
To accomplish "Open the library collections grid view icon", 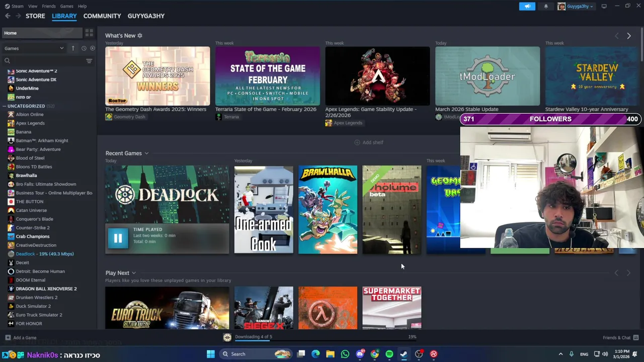I will [89, 33].
